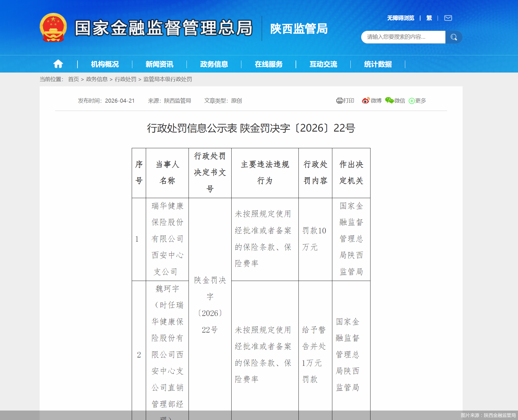Switch to traditional Chinese with 繁
518x420 pixels.
tap(429, 18)
